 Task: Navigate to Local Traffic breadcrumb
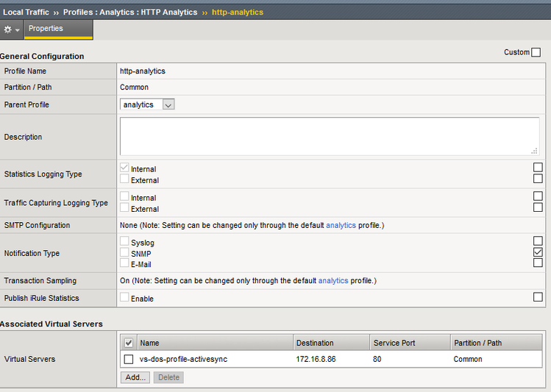[26, 12]
